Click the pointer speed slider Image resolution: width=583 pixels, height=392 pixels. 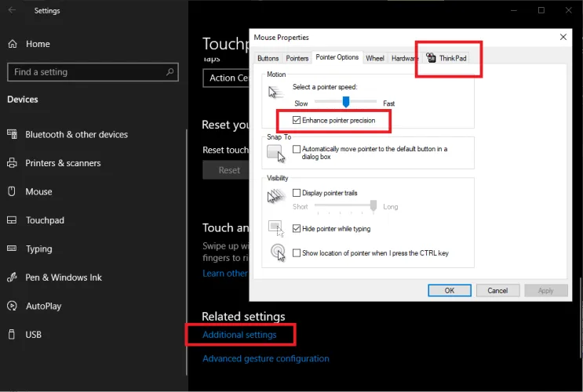(345, 102)
